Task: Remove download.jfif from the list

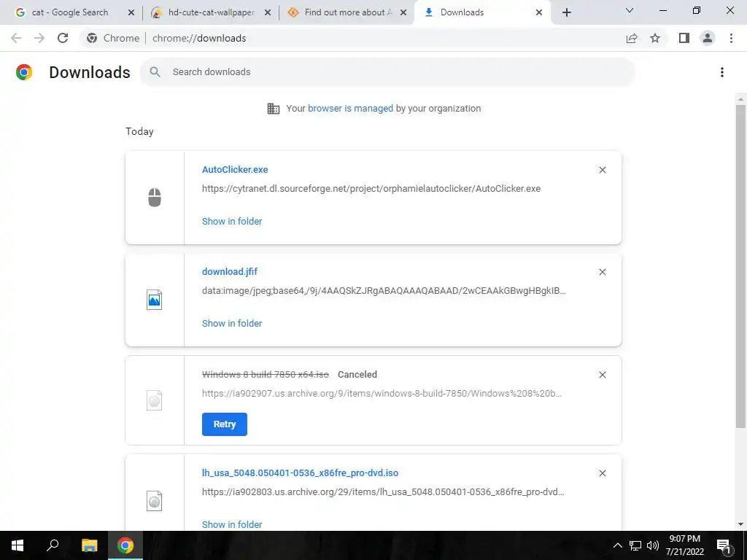Action: point(602,272)
